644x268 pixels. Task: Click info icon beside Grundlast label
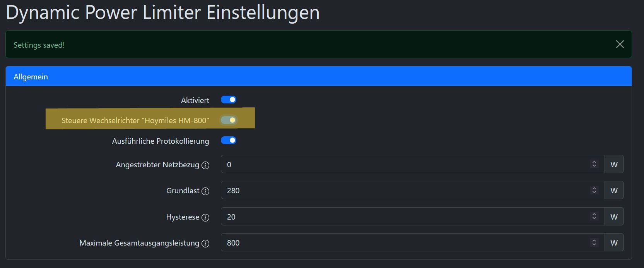(x=205, y=191)
